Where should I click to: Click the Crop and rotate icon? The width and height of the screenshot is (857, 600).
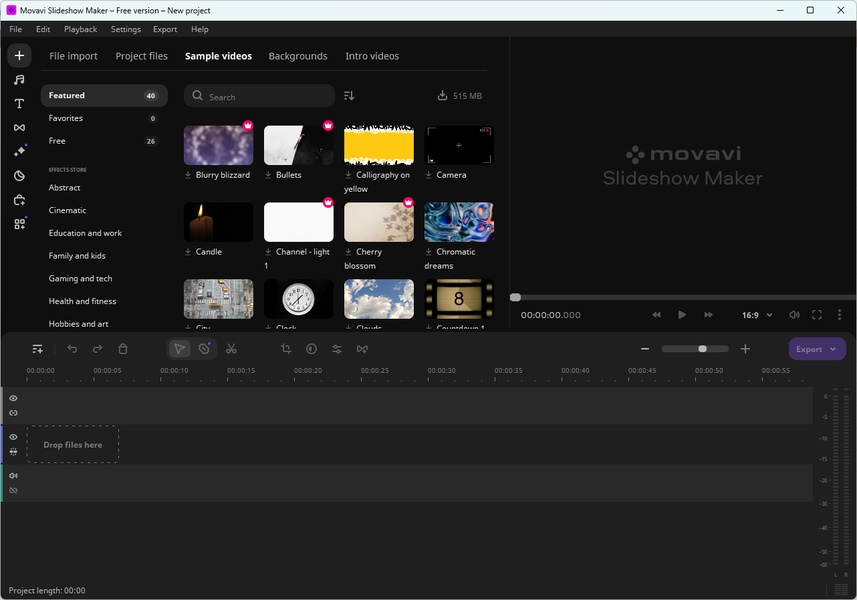tap(286, 349)
